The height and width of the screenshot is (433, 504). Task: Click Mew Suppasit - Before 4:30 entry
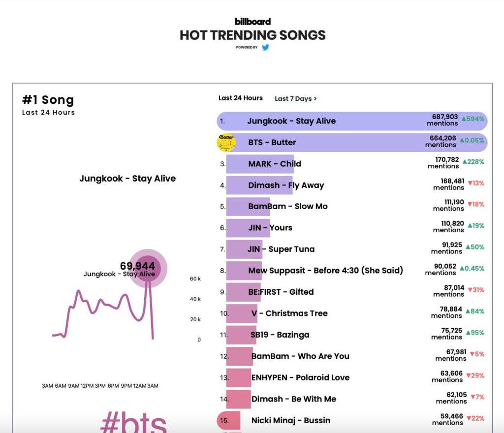click(x=325, y=271)
